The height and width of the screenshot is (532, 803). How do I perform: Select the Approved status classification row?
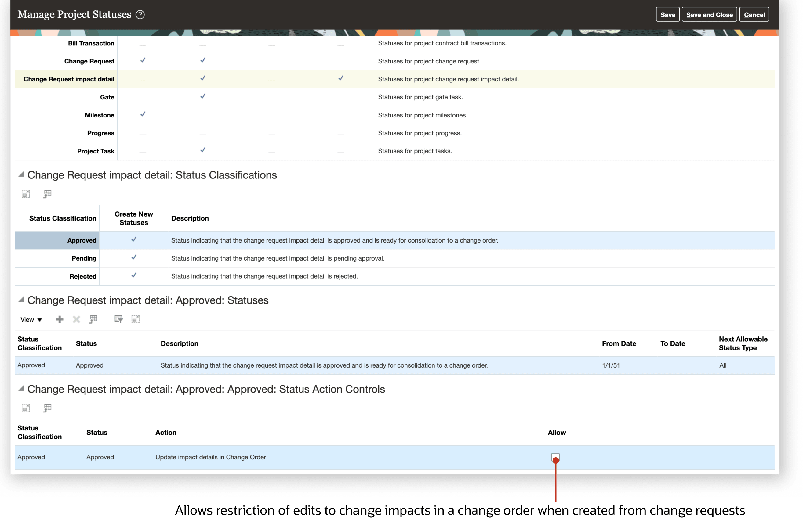tap(82, 240)
